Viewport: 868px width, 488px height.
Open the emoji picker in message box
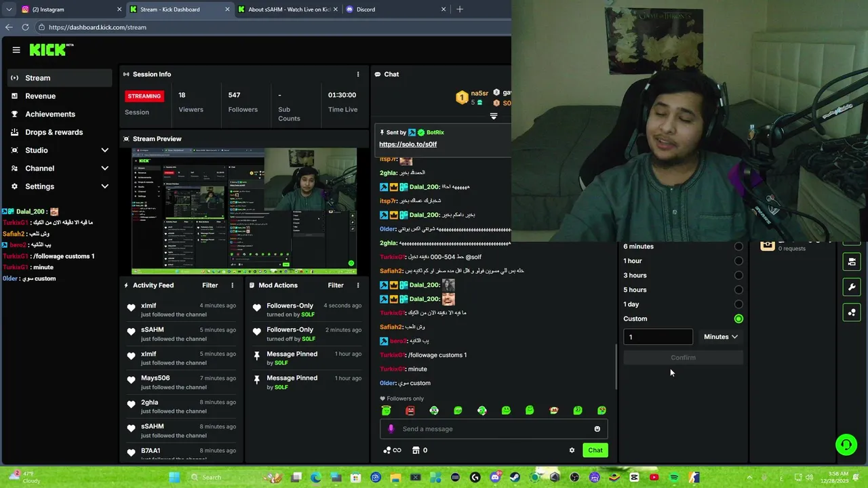(x=597, y=429)
